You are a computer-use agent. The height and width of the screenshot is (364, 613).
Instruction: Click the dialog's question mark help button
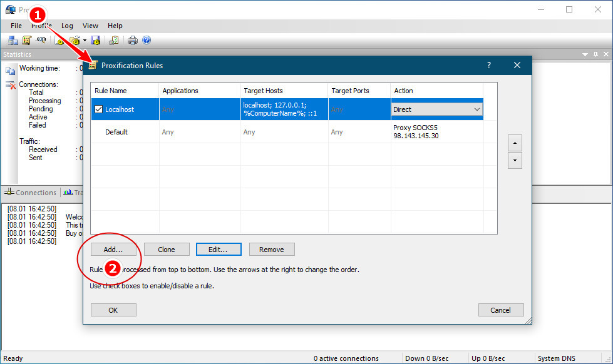click(489, 65)
